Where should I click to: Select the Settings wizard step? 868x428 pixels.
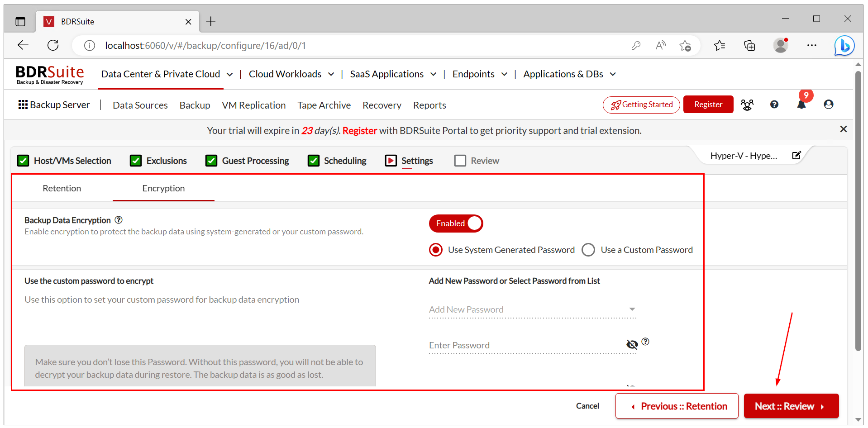click(x=409, y=161)
